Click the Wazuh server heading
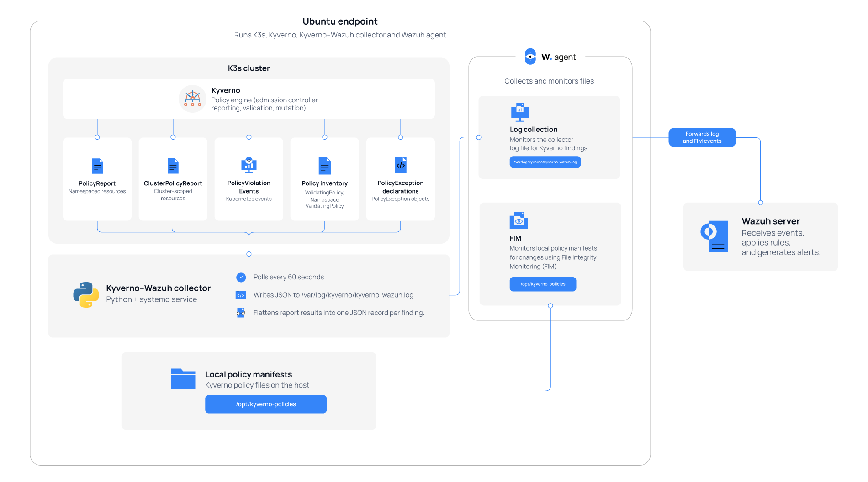 771,221
